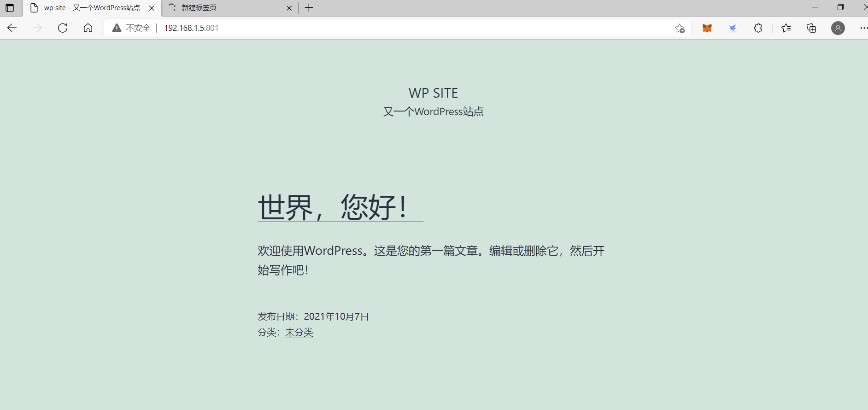The width and height of the screenshot is (868, 410).
Task: Open the tab actions menu icon
Action: [9, 8]
